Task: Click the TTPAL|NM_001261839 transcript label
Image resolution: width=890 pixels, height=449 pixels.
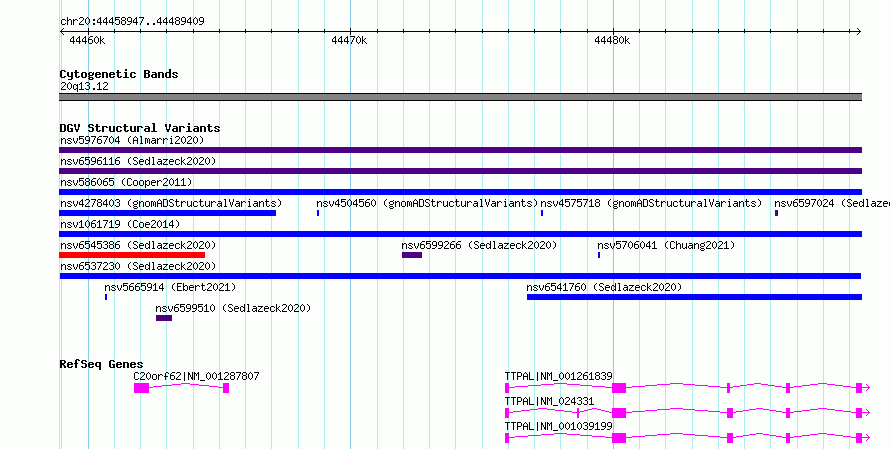Action: click(559, 376)
